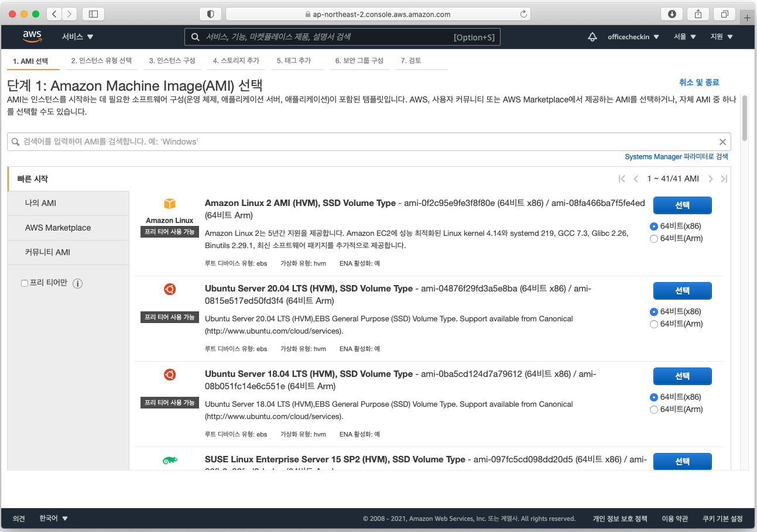
Task: Switch to step 6. 보안 그룹 구성
Action: coord(359,61)
